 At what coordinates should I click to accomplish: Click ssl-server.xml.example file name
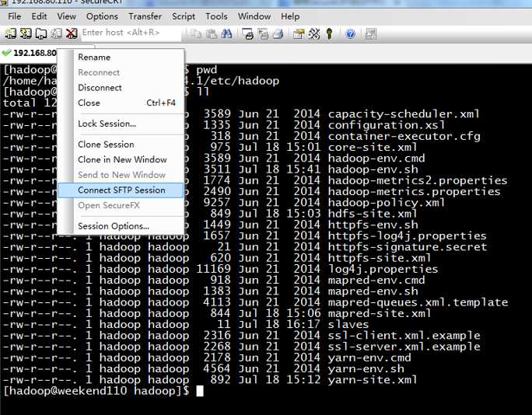click(404, 347)
